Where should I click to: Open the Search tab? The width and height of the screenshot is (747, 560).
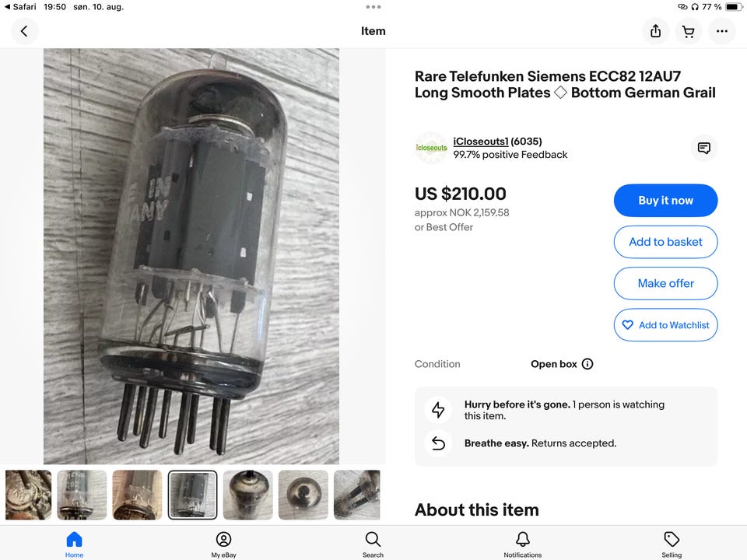point(373,544)
